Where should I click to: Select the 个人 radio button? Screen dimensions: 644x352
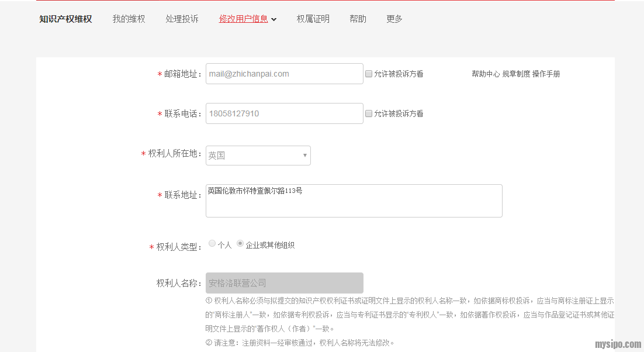pyautogui.click(x=212, y=244)
